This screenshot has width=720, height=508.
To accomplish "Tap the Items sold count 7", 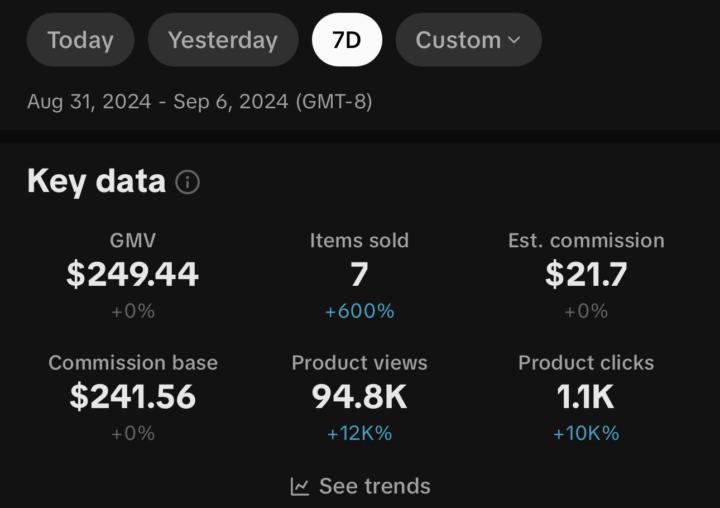I will coord(359,275).
